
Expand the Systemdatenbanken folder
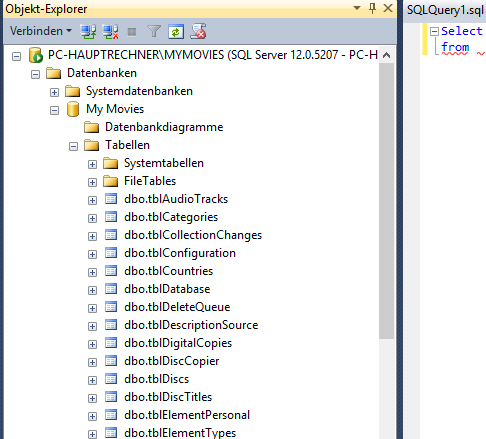(54, 92)
